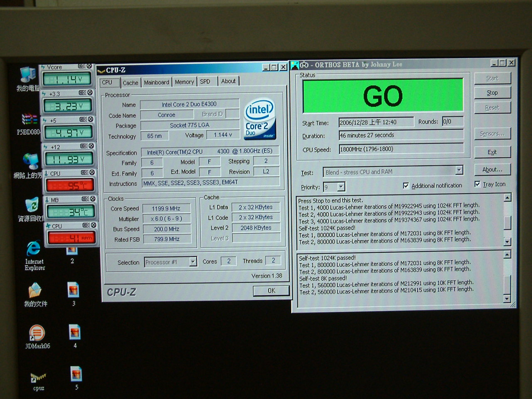Viewport: 532px width, 399px height.
Task: Click the Start Time field in ORTHOS
Action: click(376, 122)
